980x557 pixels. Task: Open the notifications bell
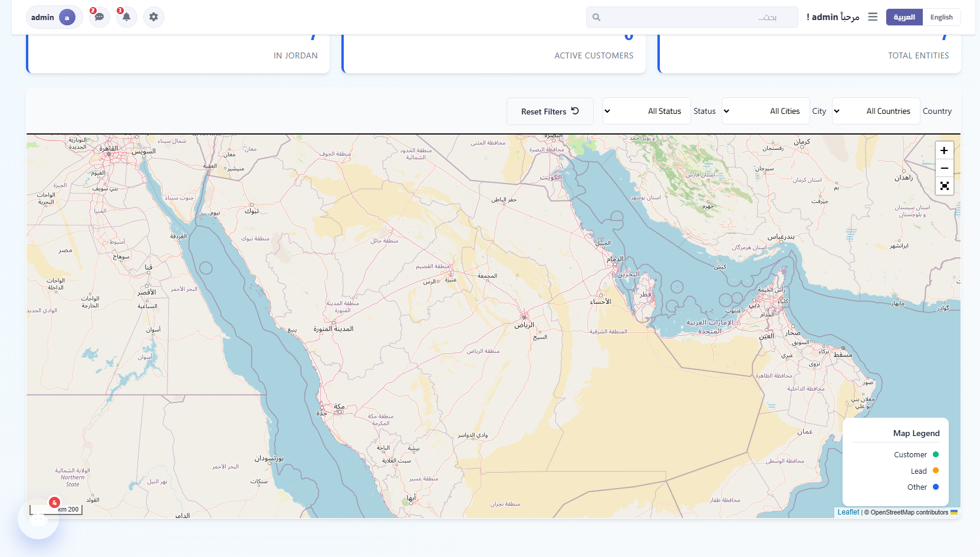126,17
